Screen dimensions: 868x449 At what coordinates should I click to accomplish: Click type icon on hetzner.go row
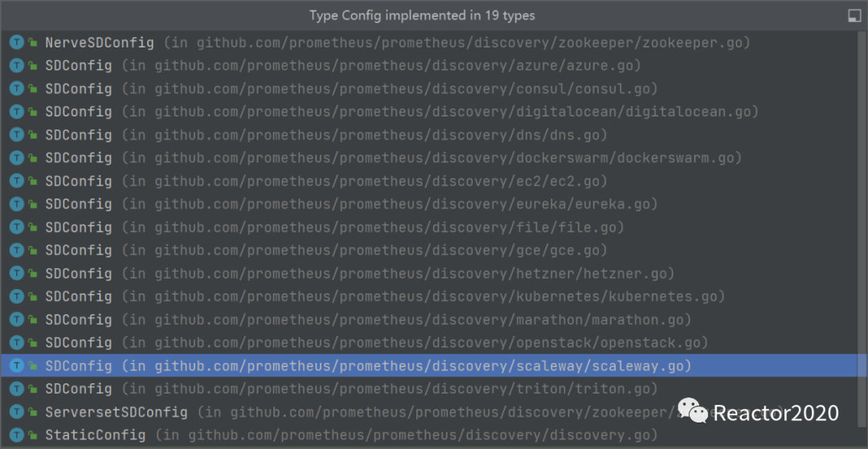[x=17, y=273]
